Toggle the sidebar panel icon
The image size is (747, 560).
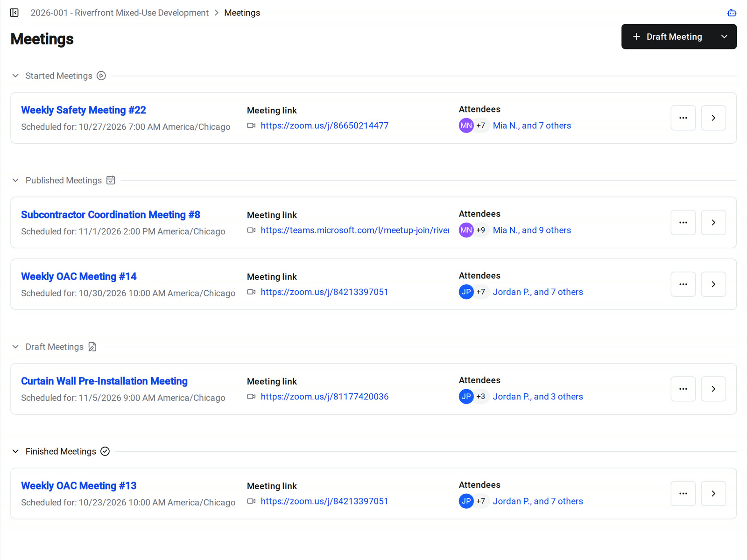pos(14,13)
